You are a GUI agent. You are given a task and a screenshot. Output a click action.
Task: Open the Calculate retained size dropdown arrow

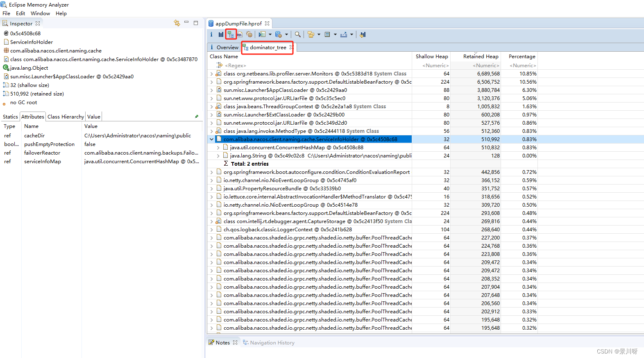(x=335, y=35)
